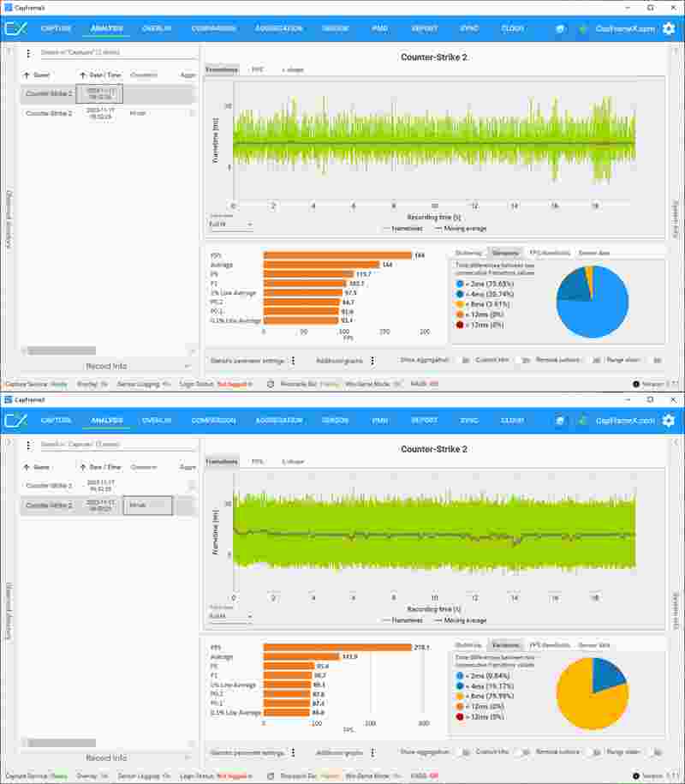Select first Counter-Strike 2 record in lower window
685x784 pixels.
(x=106, y=486)
